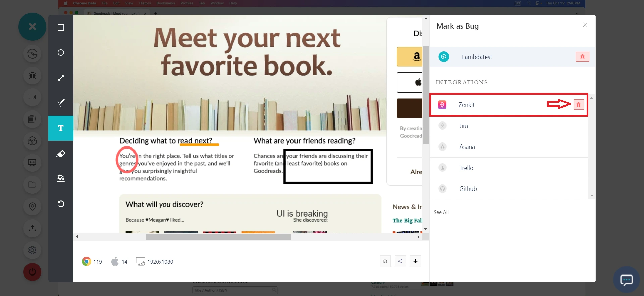Select the rectangle drawing tool
The width and height of the screenshot is (644, 296).
61,28
